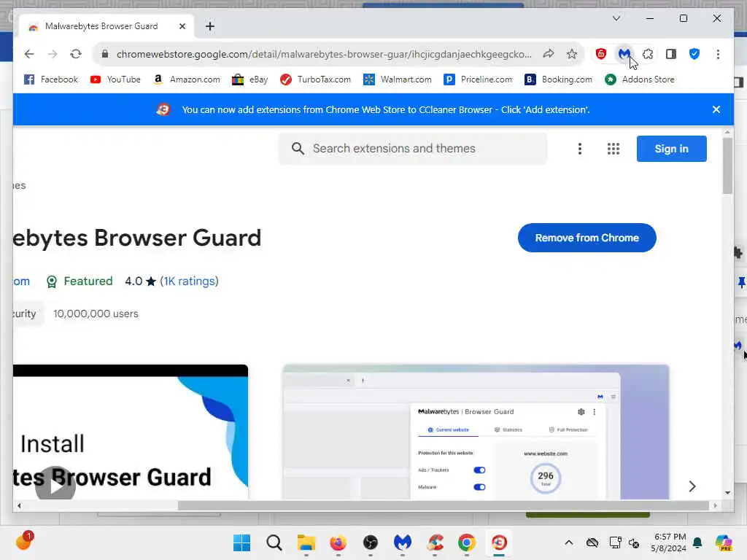Screen dimensions: 747x560
Task: Play the Install Browser Guard video
Action: click(55, 484)
